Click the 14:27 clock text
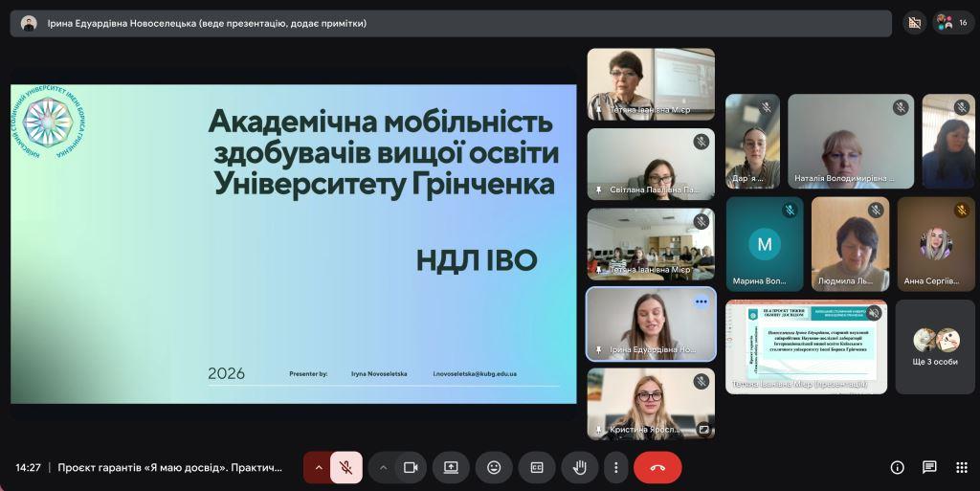The width and height of the screenshot is (980, 491). point(28,467)
